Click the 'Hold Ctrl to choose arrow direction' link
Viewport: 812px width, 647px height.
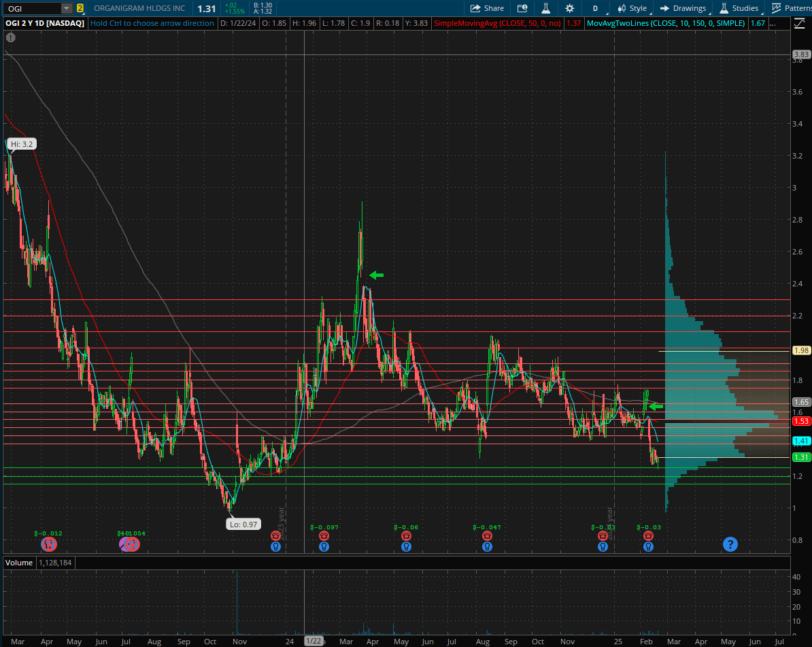pyautogui.click(x=152, y=22)
